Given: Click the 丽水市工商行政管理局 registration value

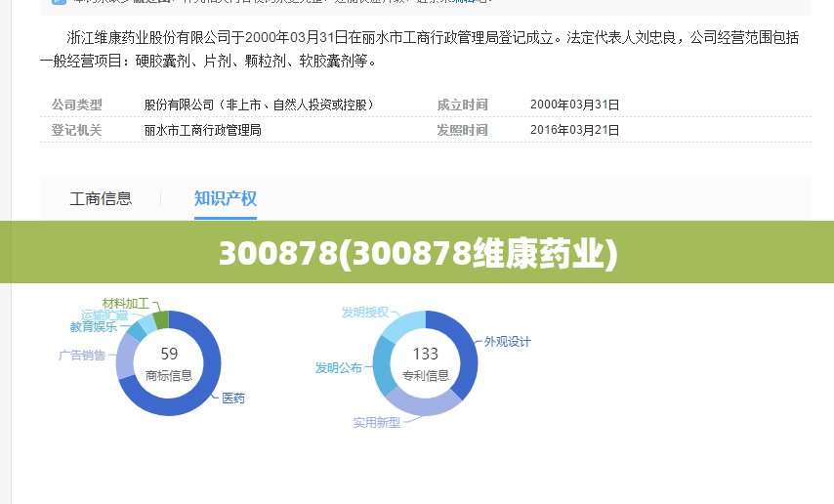Looking at the screenshot, I should coord(203,130).
